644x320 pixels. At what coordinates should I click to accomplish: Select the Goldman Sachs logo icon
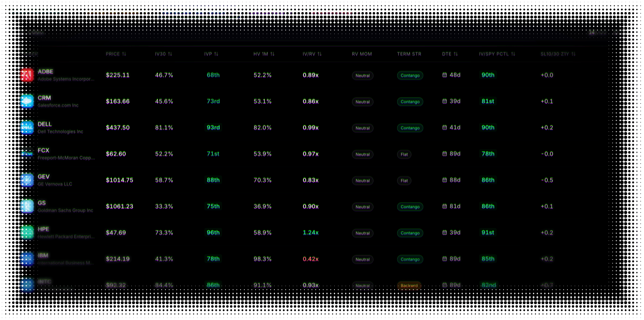click(x=27, y=206)
